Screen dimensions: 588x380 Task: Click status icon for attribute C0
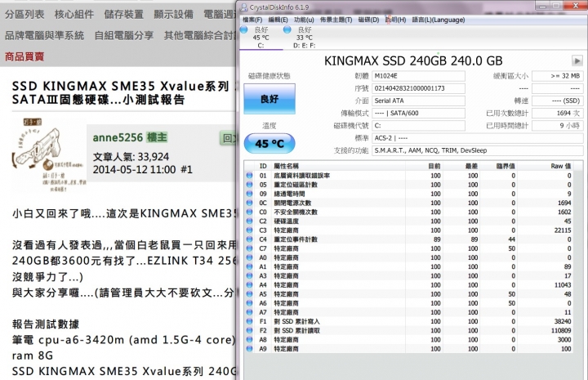[249, 212]
